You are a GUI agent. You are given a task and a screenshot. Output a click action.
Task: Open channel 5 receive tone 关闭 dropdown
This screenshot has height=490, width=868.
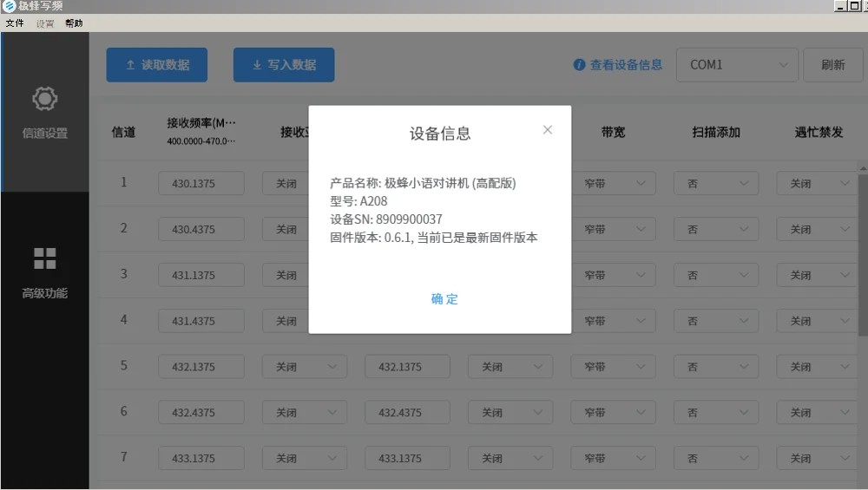click(305, 367)
